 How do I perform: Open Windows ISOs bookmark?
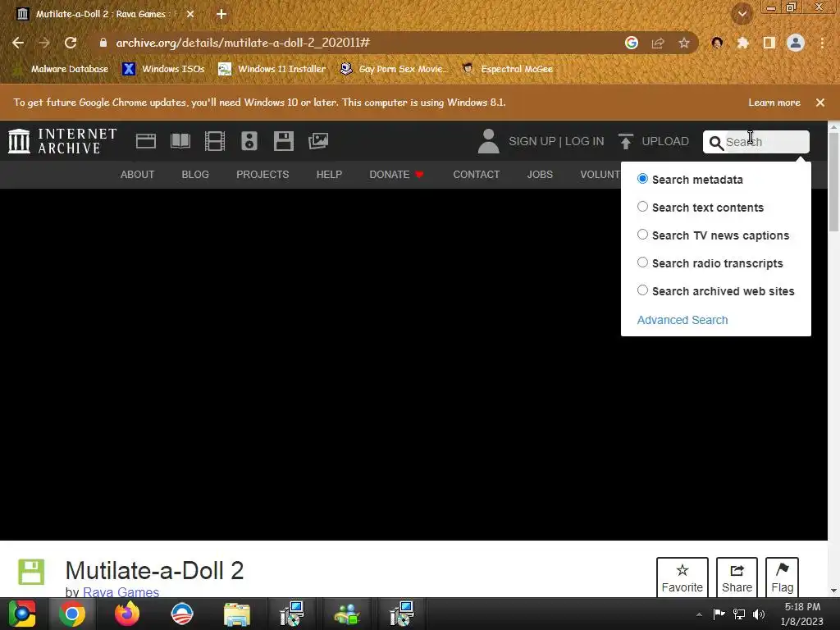[x=163, y=69]
